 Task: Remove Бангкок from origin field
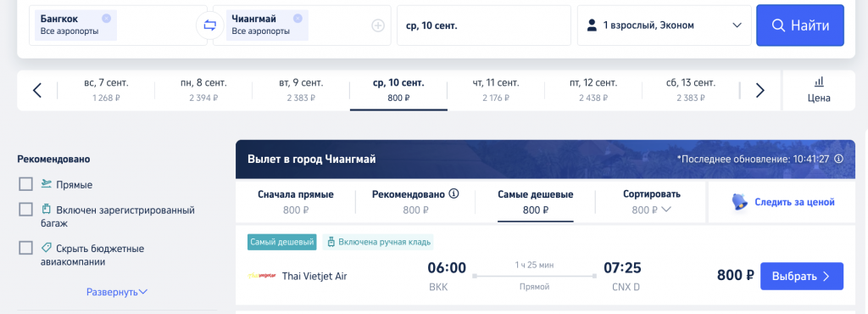[x=106, y=19]
